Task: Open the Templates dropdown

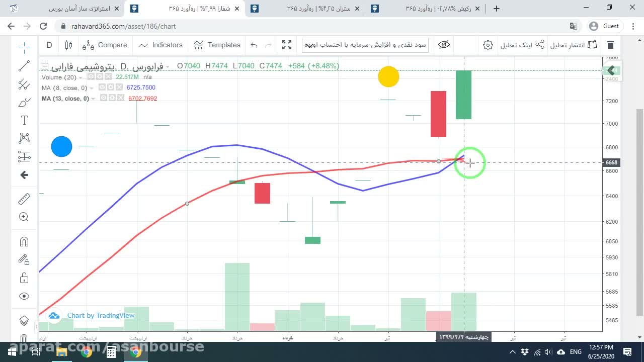Action: click(x=217, y=45)
